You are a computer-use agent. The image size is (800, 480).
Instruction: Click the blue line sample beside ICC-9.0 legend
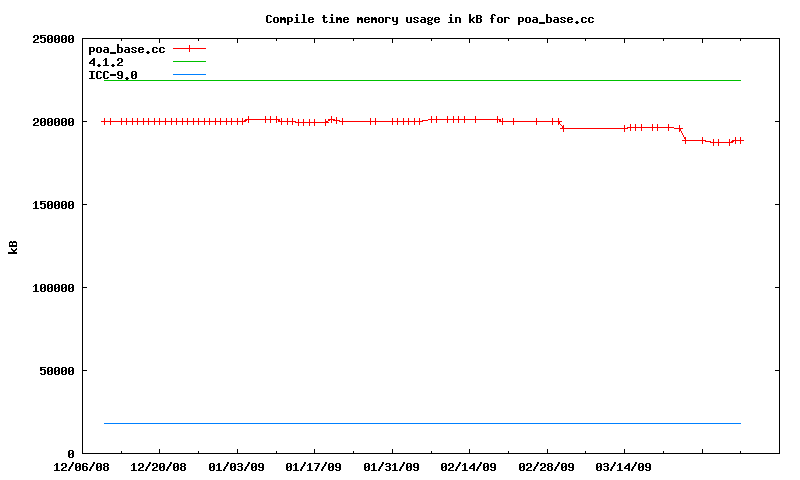click(189, 75)
